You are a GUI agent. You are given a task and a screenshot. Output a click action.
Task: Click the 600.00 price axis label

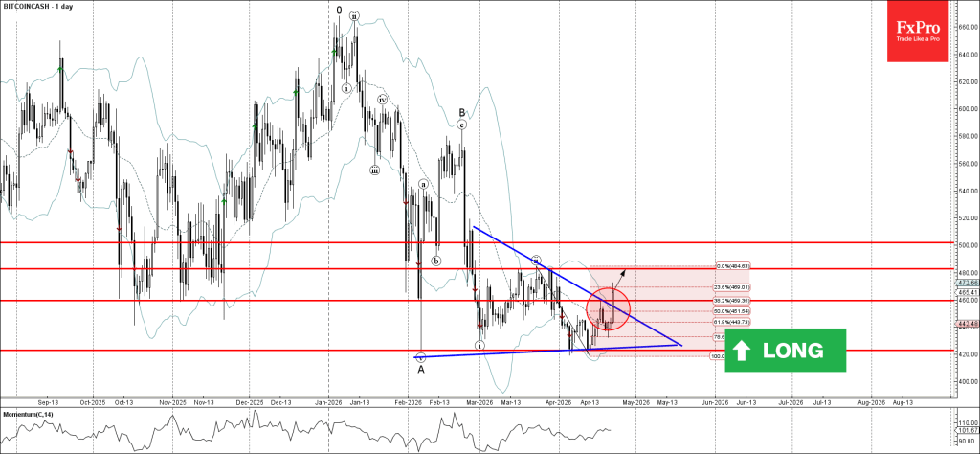point(968,109)
